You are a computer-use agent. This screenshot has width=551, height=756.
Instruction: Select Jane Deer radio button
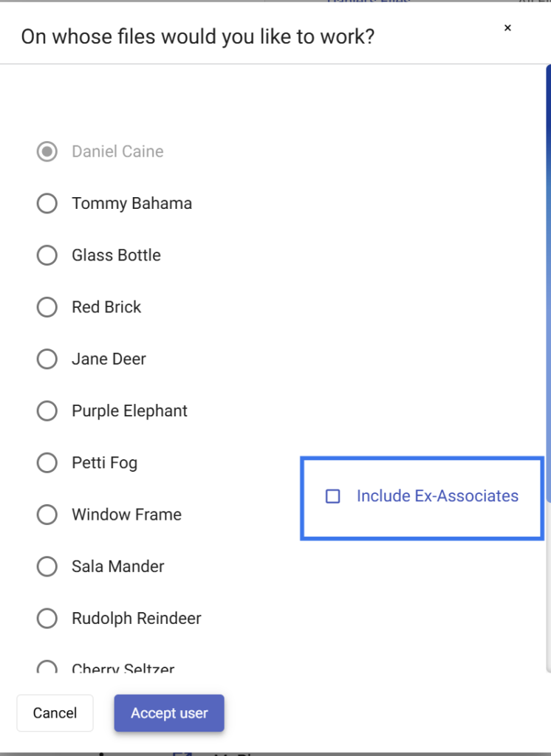click(x=47, y=360)
